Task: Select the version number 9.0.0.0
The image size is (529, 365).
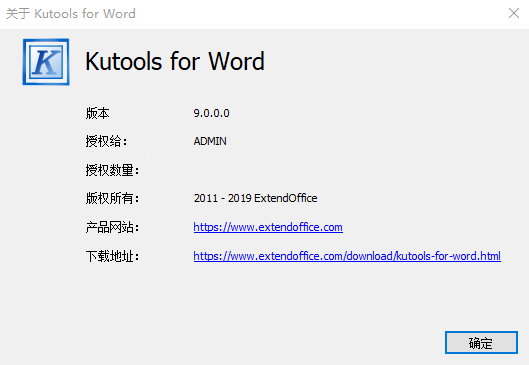Action: click(211, 113)
